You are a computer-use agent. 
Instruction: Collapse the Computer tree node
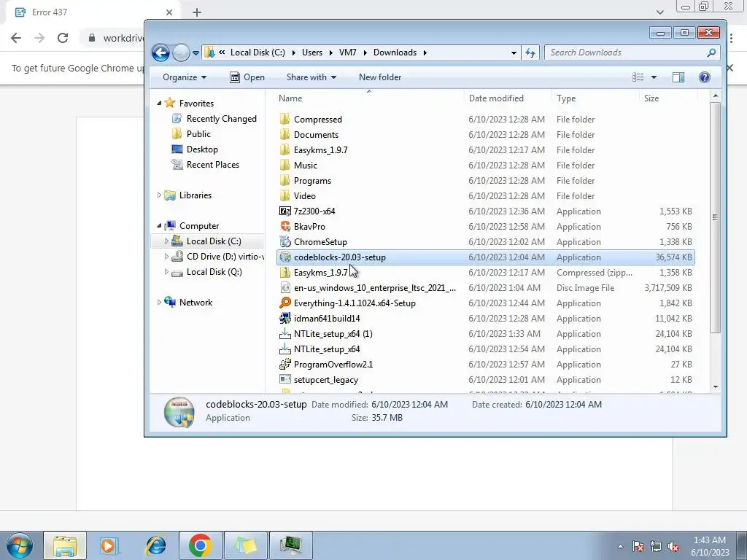(x=159, y=226)
